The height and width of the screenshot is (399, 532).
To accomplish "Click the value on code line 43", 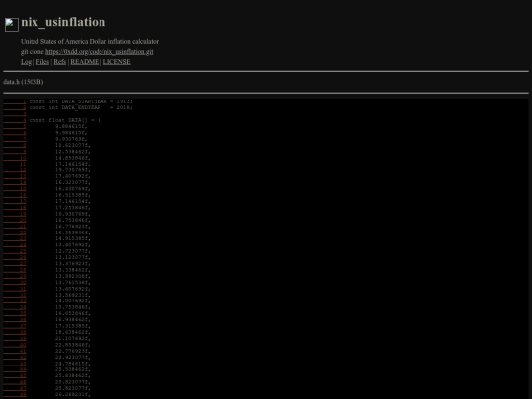I will [73, 364].
